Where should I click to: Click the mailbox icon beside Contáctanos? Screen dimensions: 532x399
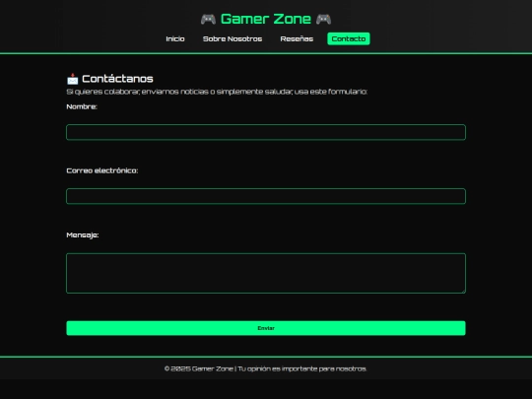72,79
